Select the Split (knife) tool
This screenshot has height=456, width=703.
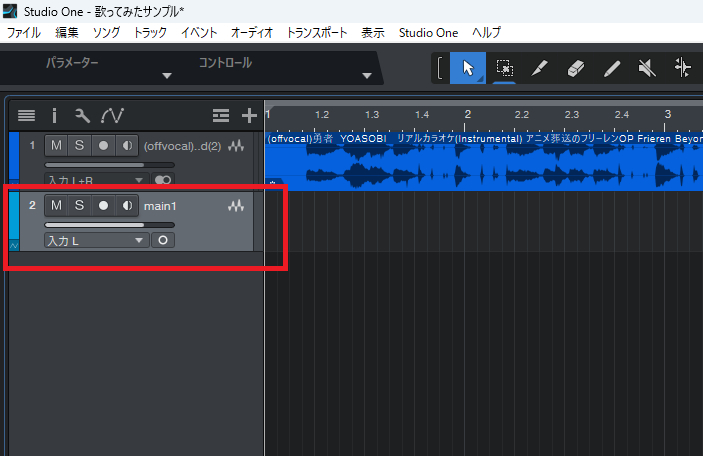pos(539,68)
